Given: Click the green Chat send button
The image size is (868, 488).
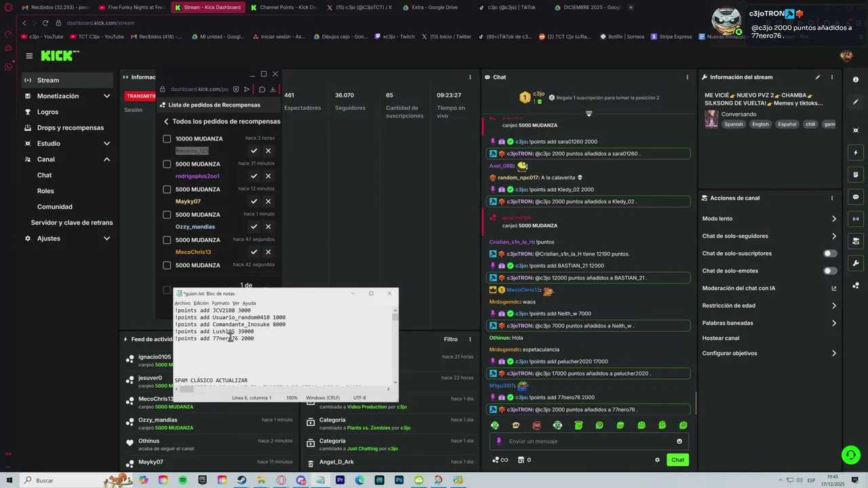Looking at the screenshot, I should tap(678, 460).
